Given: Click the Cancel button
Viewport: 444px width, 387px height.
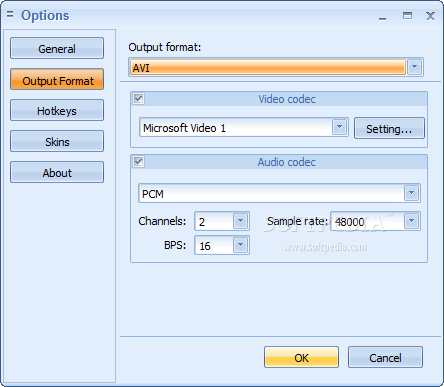Looking at the screenshot, I should click(385, 357).
